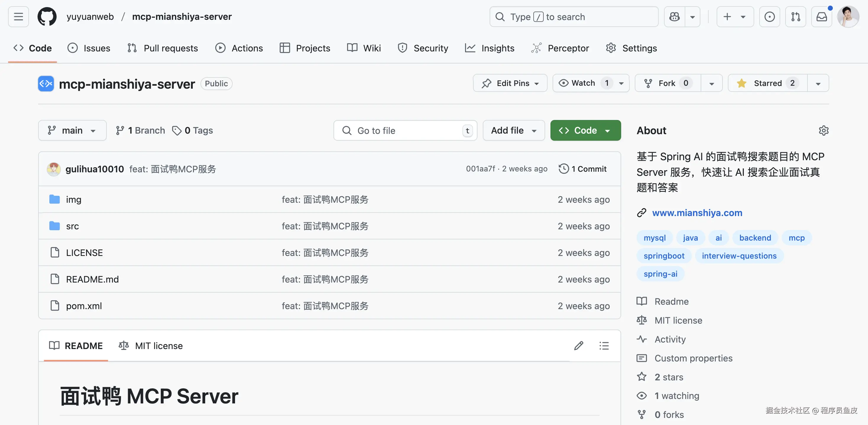Viewport: 868px width, 425px height.
Task: Expand the main branch selector dropdown
Action: click(x=72, y=130)
